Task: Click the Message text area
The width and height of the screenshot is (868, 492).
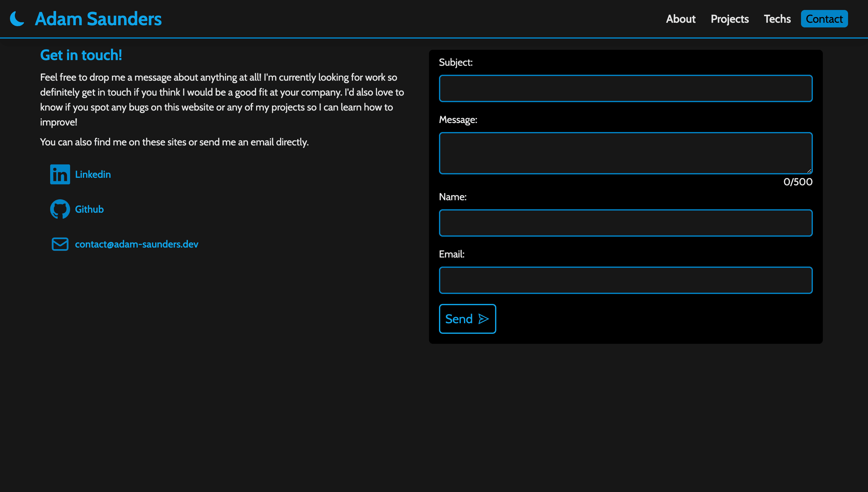Action: (x=625, y=153)
